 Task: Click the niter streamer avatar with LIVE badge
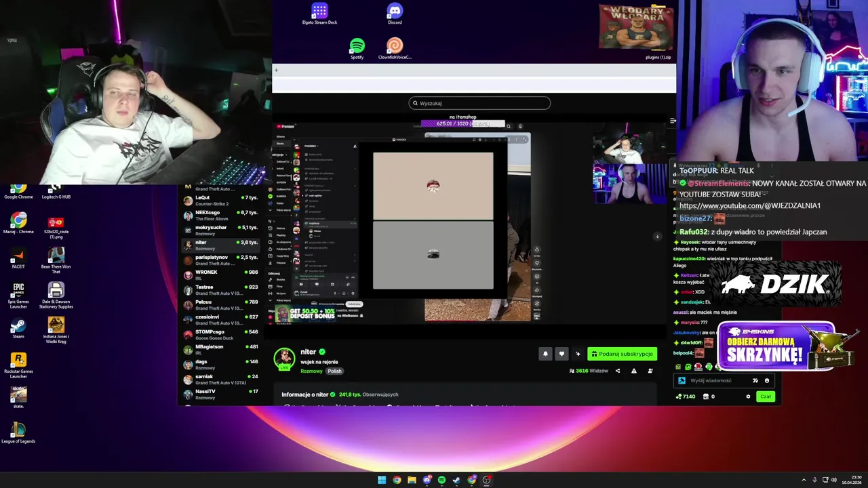tap(284, 359)
